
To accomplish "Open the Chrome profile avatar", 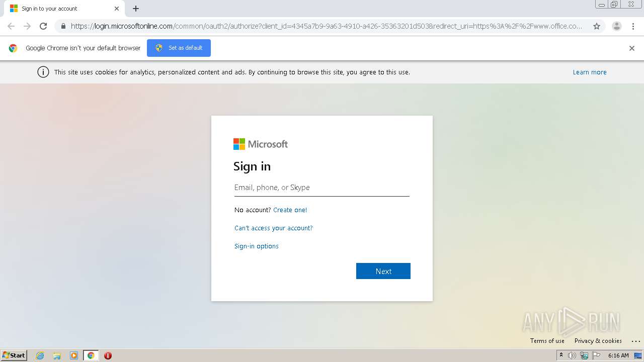I will 616,26.
